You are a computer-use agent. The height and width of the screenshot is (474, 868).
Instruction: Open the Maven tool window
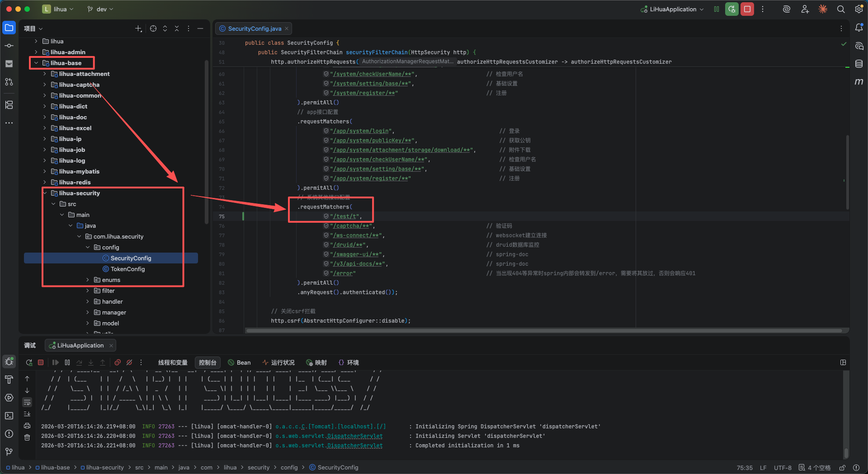point(859,82)
